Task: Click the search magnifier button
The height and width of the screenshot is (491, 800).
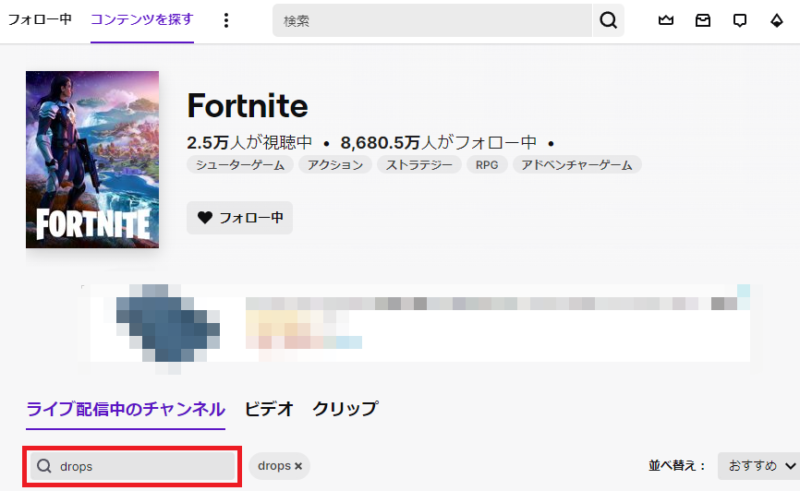Action: point(608,20)
